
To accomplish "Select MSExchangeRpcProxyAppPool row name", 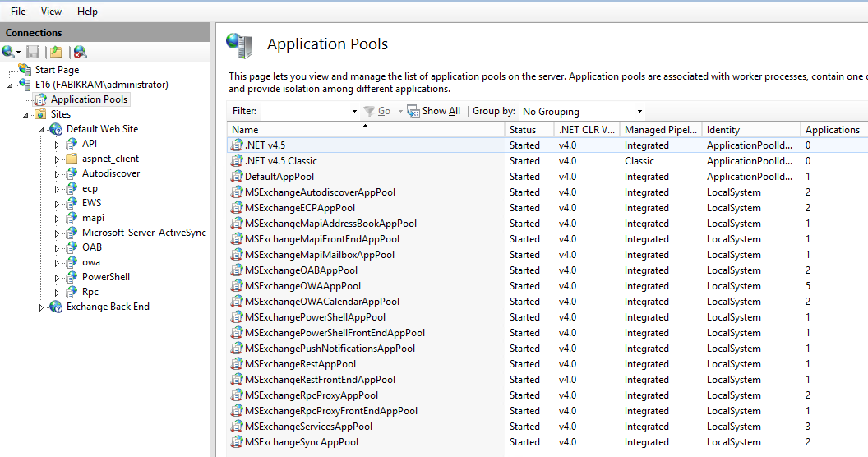I will [312, 395].
